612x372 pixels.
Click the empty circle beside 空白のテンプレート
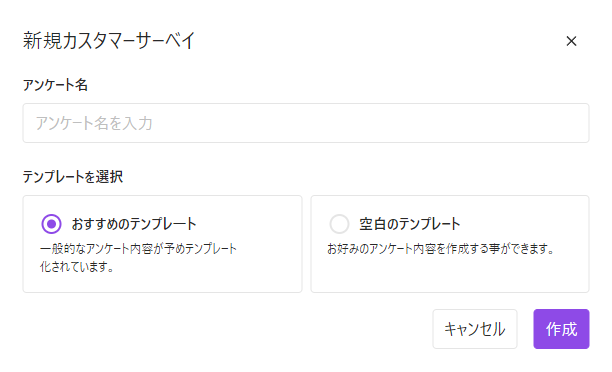coord(339,224)
